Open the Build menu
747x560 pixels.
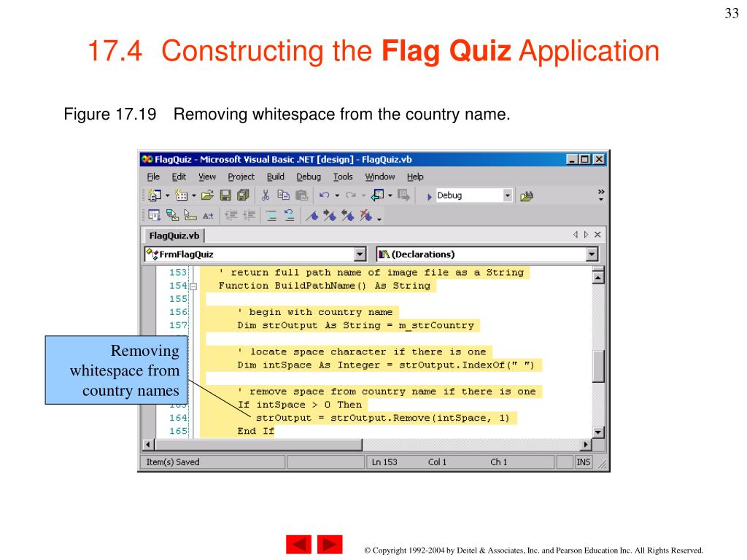[275, 176]
